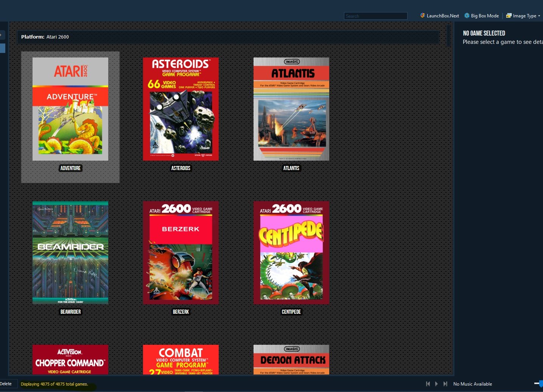Select the Demon Attack box art
Image resolution: width=543 pixels, height=392 pixels.
click(x=291, y=359)
